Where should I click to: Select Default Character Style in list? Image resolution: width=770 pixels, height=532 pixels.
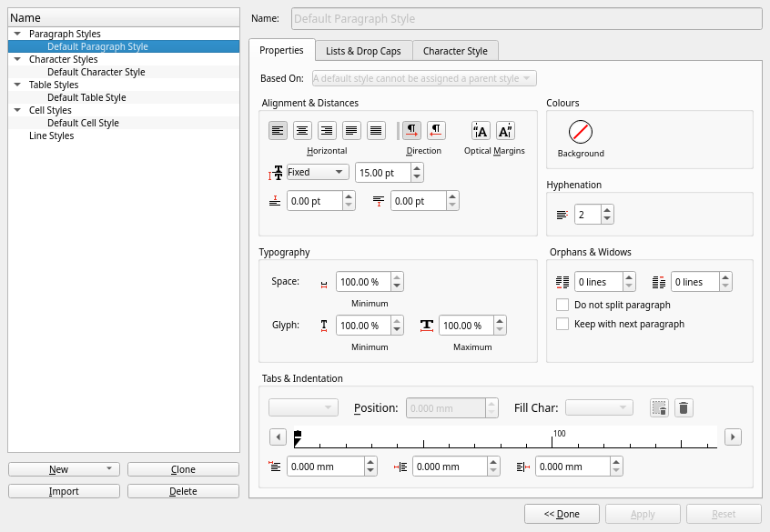(x=96, y=72)
